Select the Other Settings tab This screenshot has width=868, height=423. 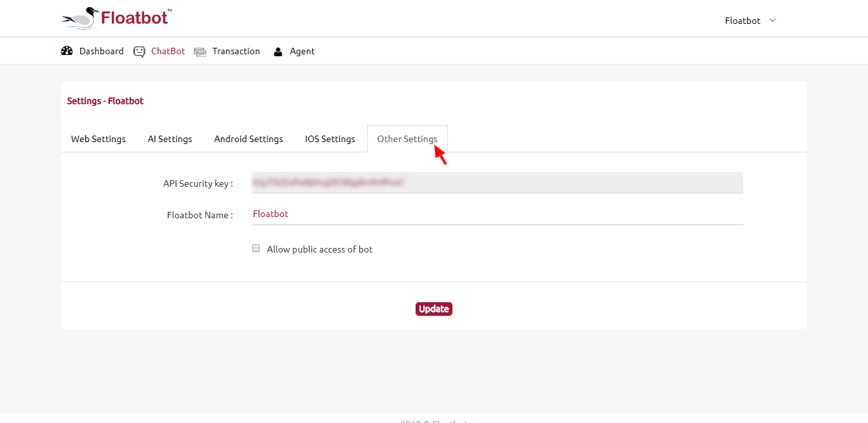407,139
